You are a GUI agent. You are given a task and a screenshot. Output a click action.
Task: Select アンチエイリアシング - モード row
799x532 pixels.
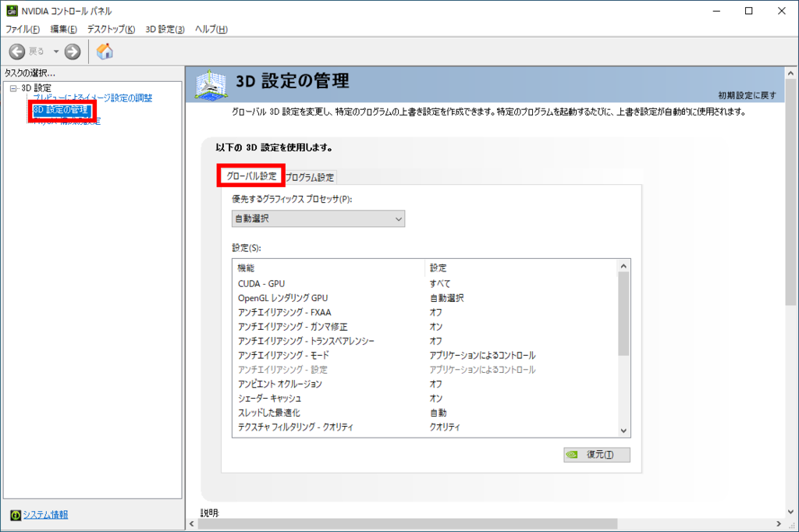point(426,355)
